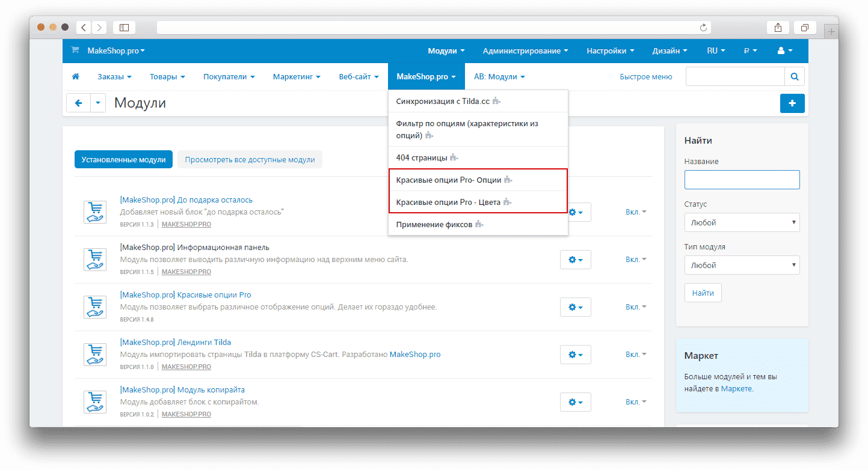This screenshot has width=868, height=470.
Task: Select Фильтр по опциям menu item
Action: [478, 129]
